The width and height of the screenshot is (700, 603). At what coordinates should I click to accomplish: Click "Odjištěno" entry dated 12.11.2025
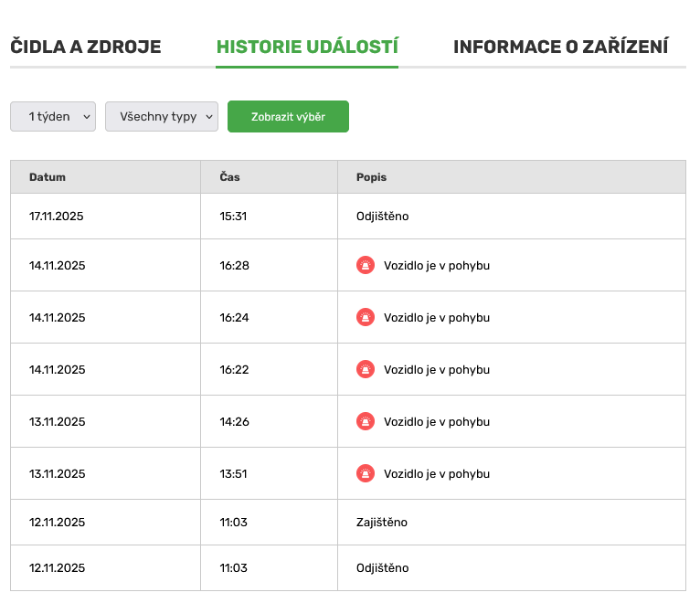click(382, 568)
